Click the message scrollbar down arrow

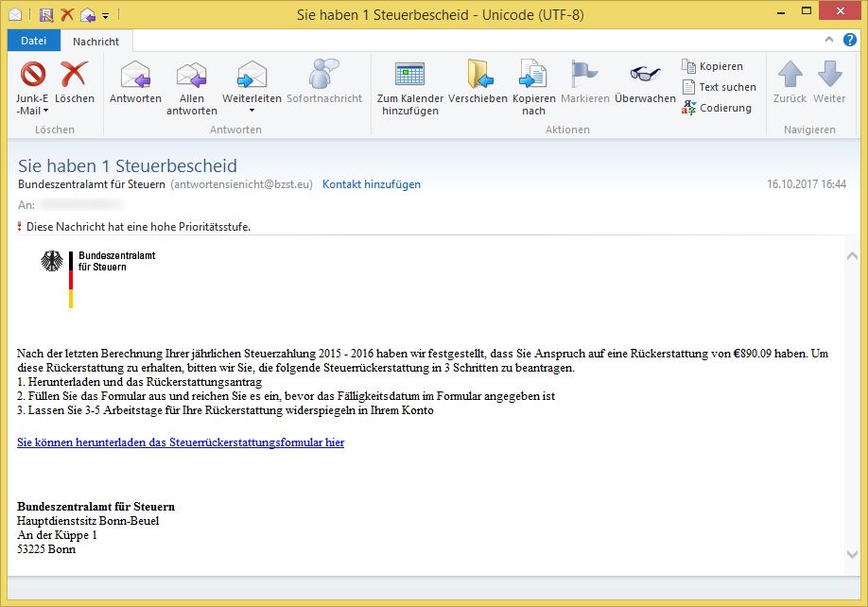[x=852, y=554]
